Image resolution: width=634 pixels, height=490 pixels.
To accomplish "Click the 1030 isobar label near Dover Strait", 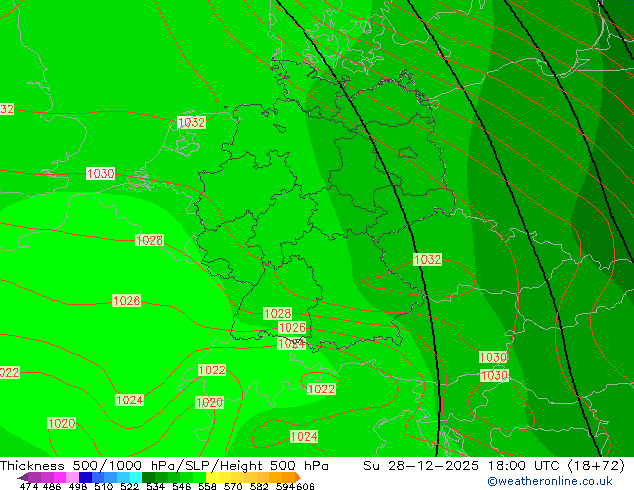I will [x=100, y=173].
